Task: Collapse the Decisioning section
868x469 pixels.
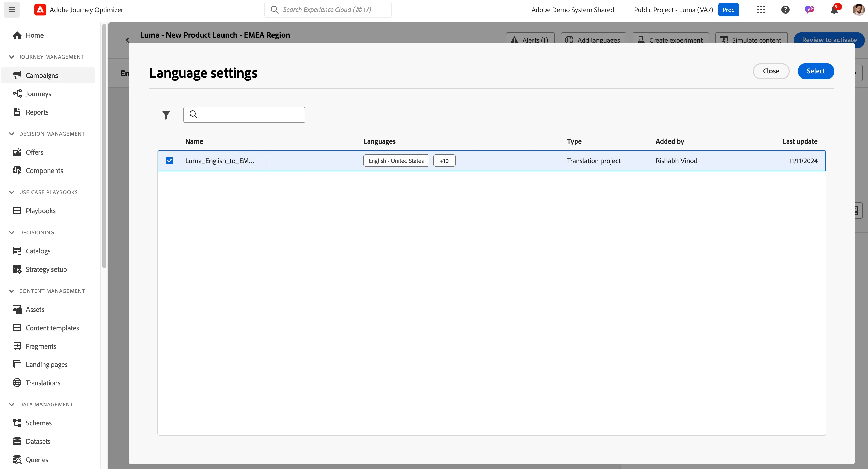Action: click(12, 233)
